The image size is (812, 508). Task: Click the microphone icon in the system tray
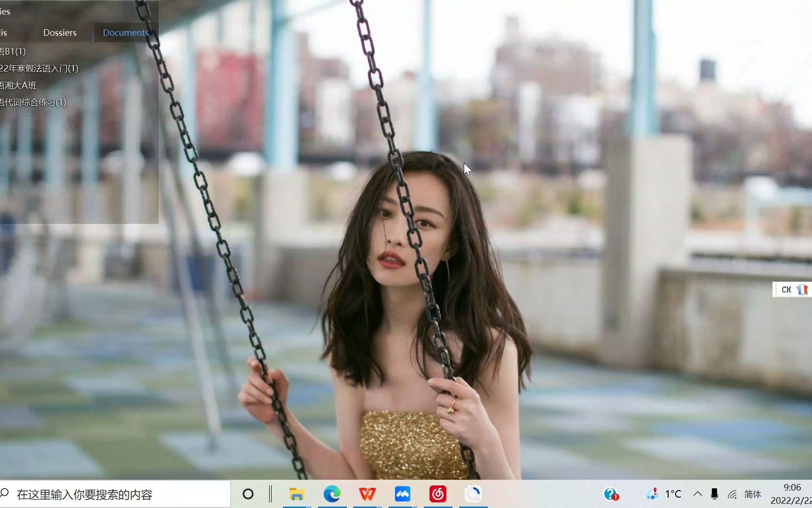point(715,494)
